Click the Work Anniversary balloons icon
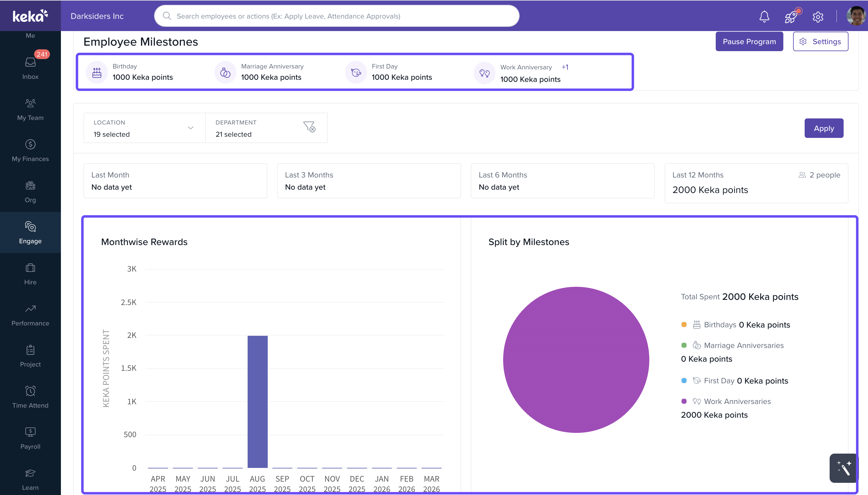The height and width of the screenshot is (495, 868). [x=484, y=73]
